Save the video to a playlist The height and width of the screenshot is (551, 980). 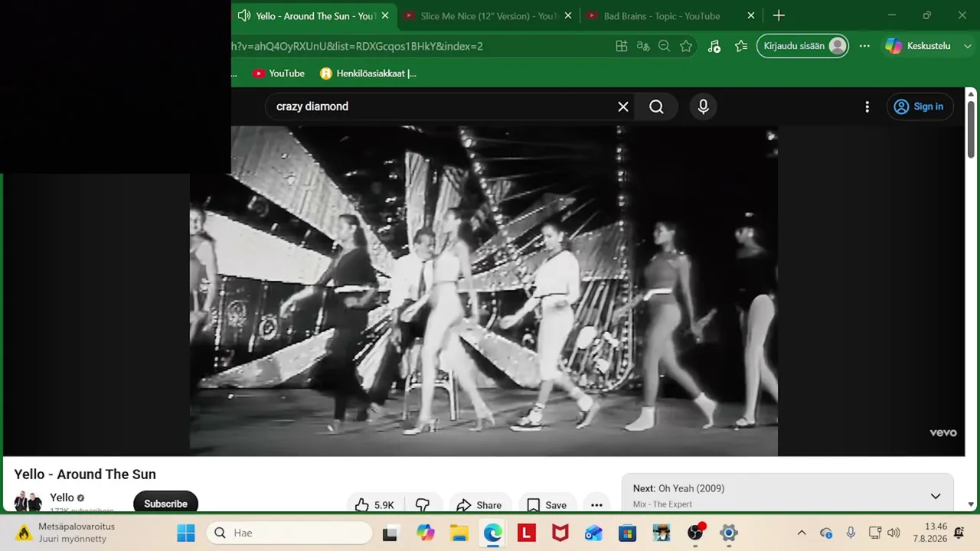click(x=547, y=505)
